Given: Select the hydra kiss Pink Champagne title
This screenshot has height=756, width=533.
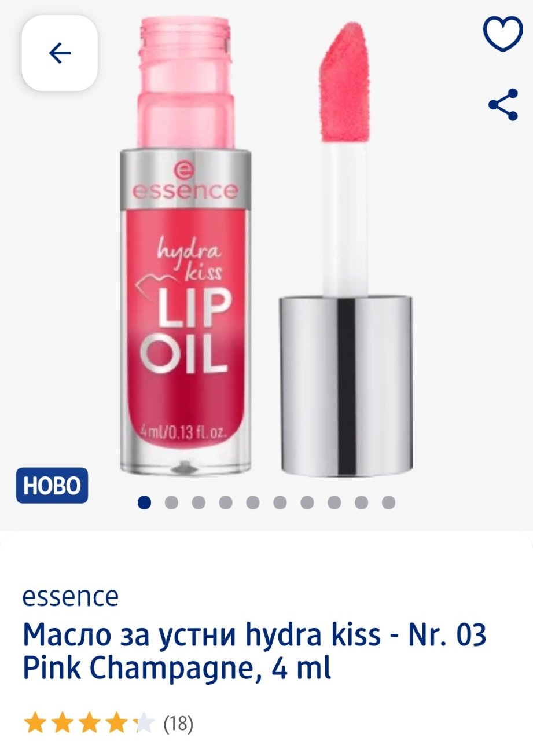Looking at the screenshot, I should click(255, 651).
